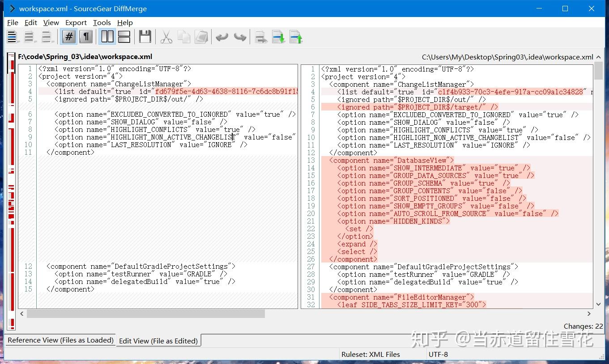
Task: Switch to Reference View (Files as Loaded) tab
Action: pyautogui.click(x=60, y=340)
